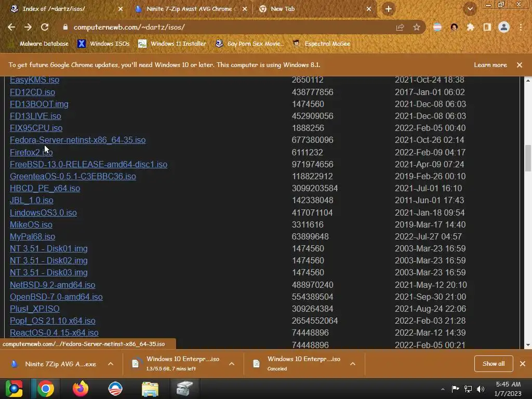This screenshot has width=532, height=399.
Task: Show hidden system tray icons
Action: click(x=443, y=389)
